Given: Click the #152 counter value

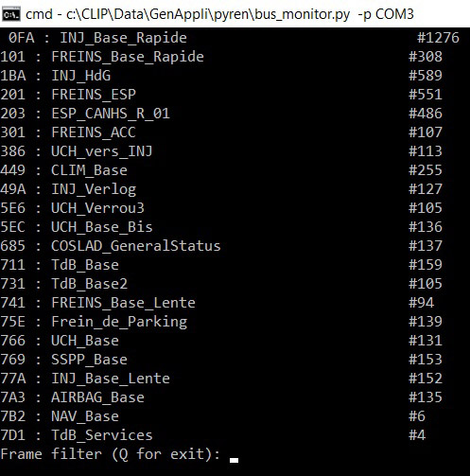Looking at the screenshot, I should pyautogui.click(x=426, y=379).
